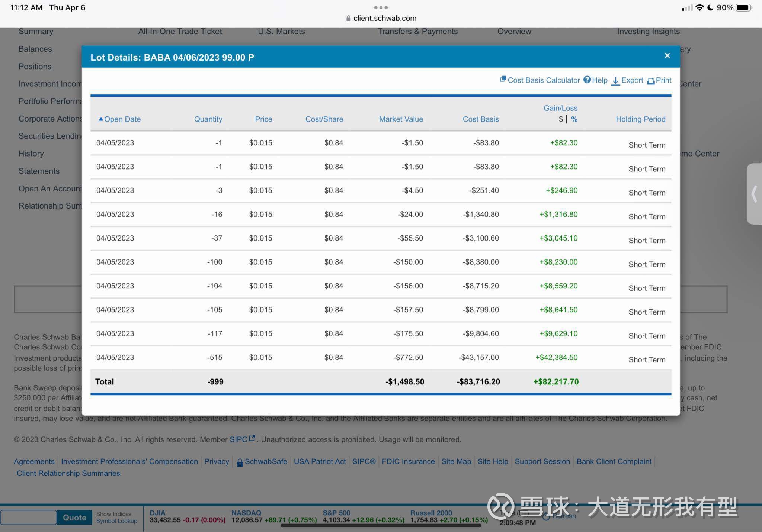Open Transfers & Payments
762x532 pixels.
tap(417, 31)
